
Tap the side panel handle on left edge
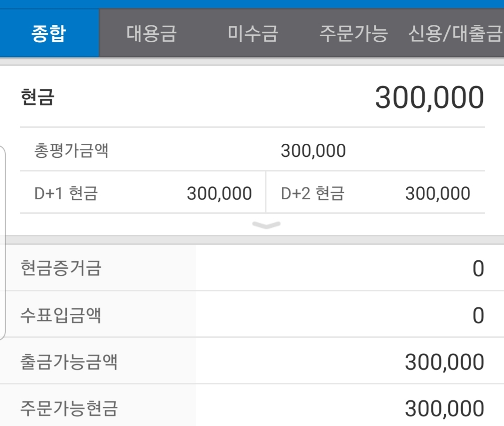click(x=3, y=243)
